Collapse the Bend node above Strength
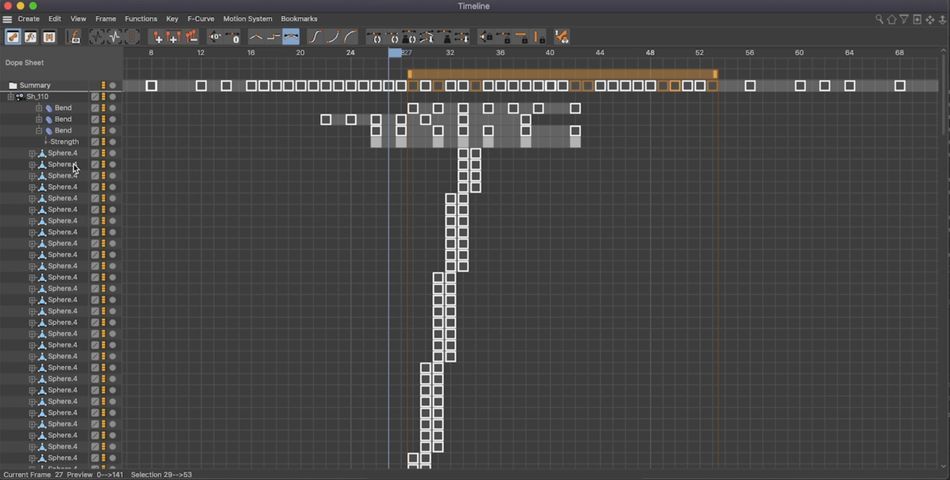 (39, 130)
